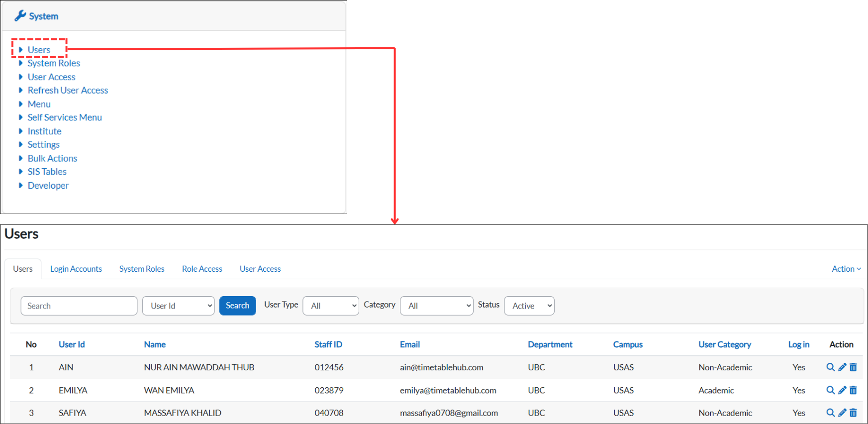Switch to the System Roles tab

[142, 269]
